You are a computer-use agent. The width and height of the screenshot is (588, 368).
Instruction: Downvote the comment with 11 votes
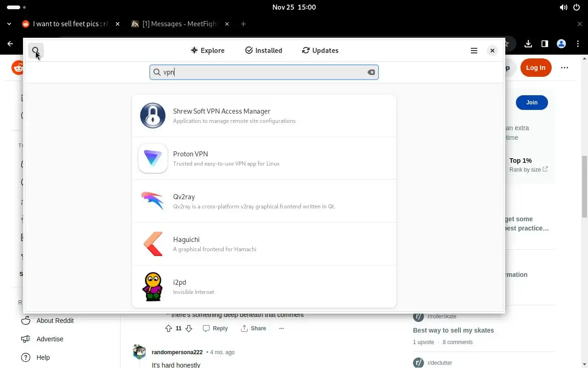188,328
